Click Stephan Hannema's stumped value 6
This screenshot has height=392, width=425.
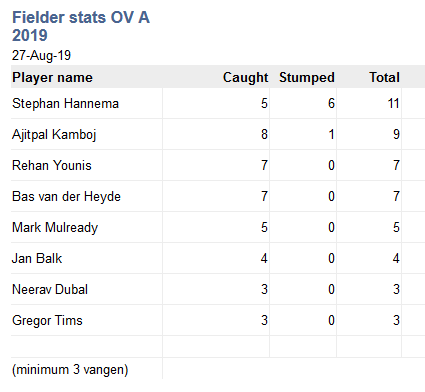pos(331,103)
